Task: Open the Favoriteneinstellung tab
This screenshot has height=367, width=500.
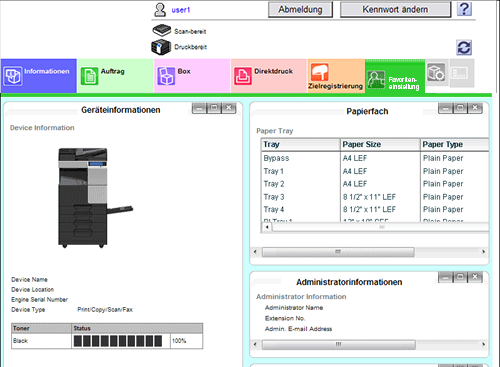Action: click(395, 77)
